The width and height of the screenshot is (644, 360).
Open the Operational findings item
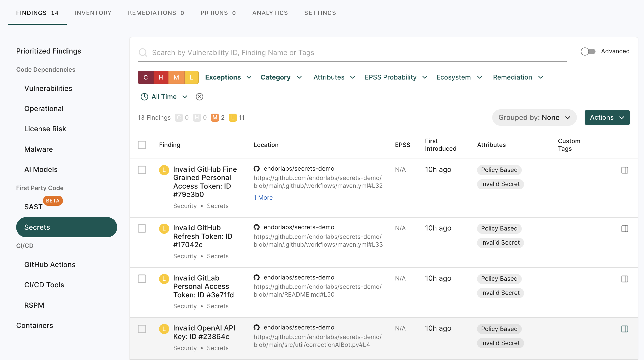pos(44,109)
